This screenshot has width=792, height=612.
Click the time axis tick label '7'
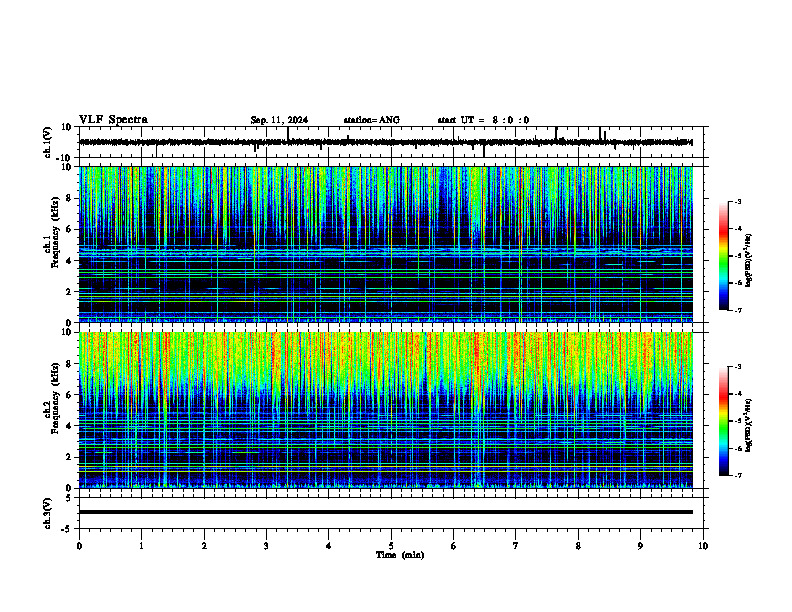(x=516, y=546)
